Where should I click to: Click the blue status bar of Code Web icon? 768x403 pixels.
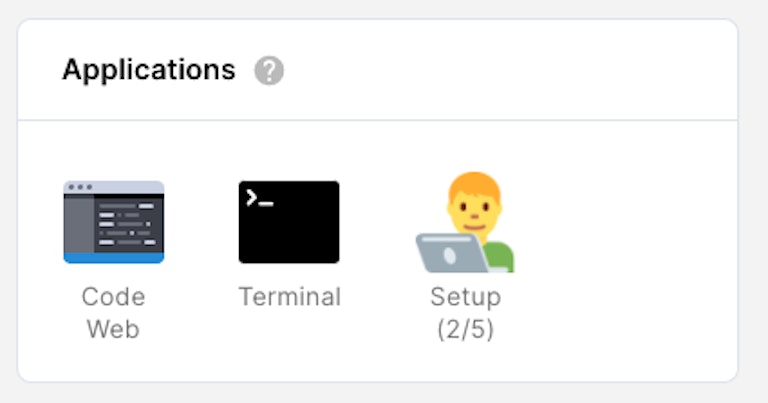(x=114, y=257)
